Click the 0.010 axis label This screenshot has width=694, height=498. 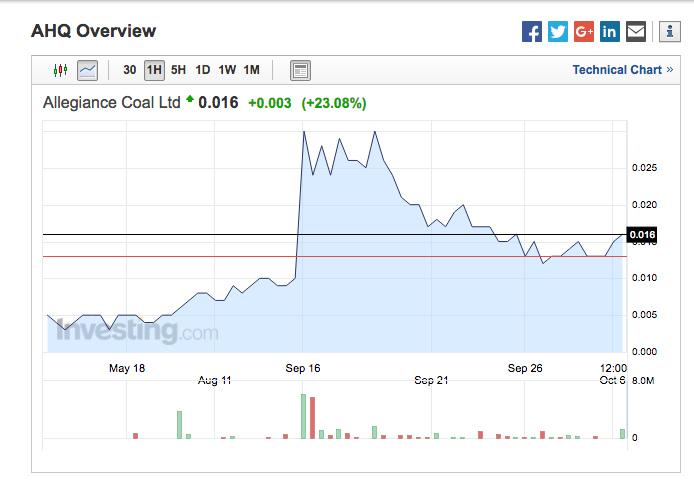pyautogui.click(x=644, y=278)
